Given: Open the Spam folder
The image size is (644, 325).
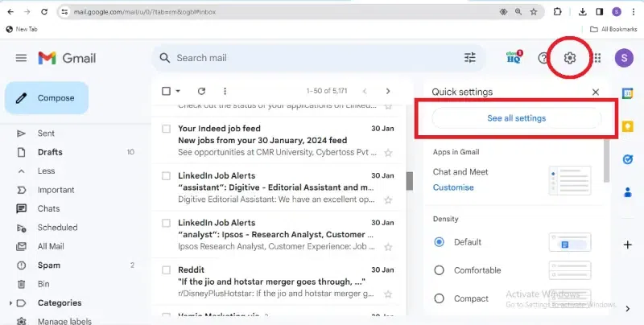Looking at the screenshot, I should coord(49,265).
